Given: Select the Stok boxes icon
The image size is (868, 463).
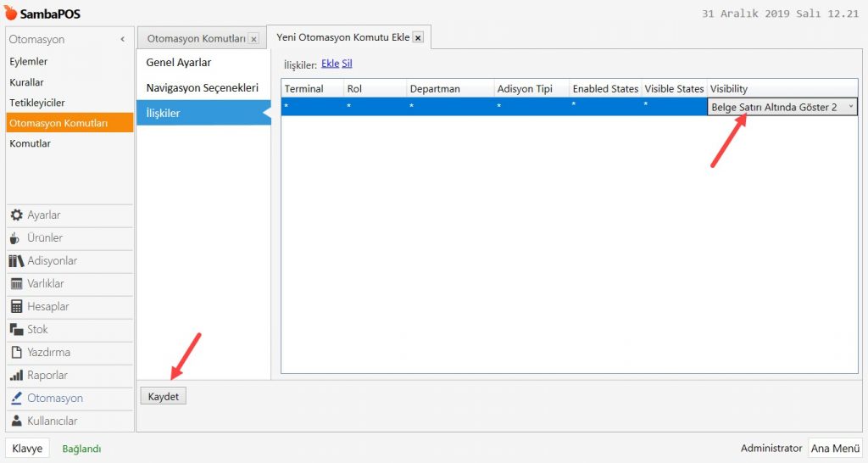Looking at the screenshot, I should click(x=16, y=330).
